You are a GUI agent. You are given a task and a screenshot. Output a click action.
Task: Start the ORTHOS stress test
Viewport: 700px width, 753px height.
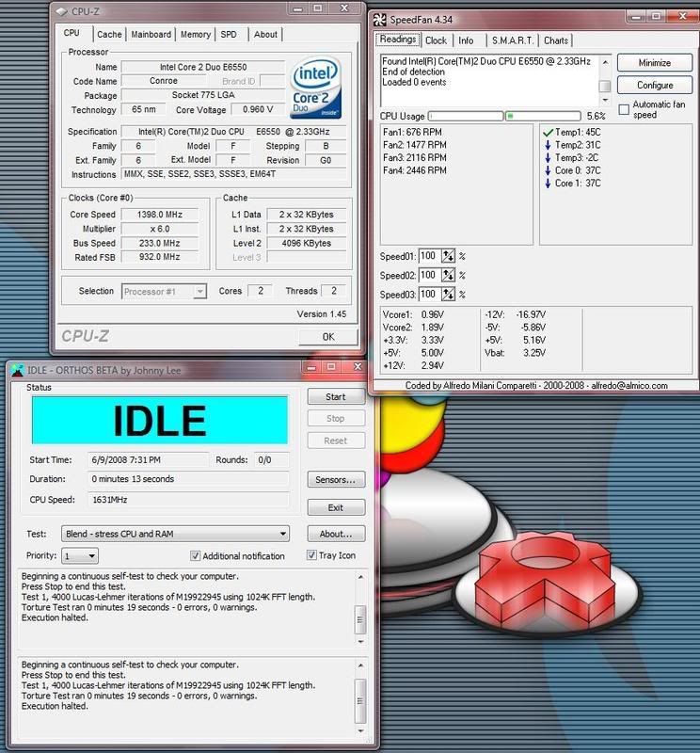[x=336, y=396]
